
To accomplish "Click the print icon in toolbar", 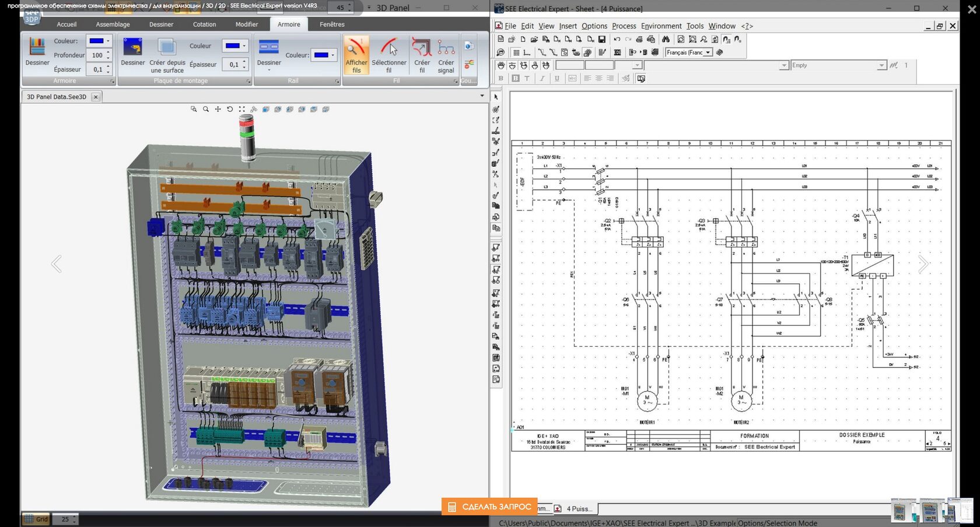I will (x=639, y=40).
